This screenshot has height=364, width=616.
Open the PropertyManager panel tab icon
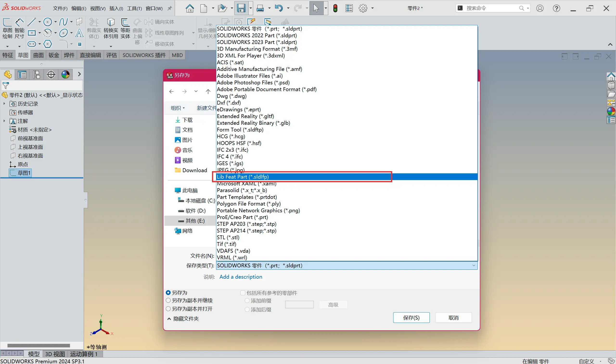click(22, 74)
